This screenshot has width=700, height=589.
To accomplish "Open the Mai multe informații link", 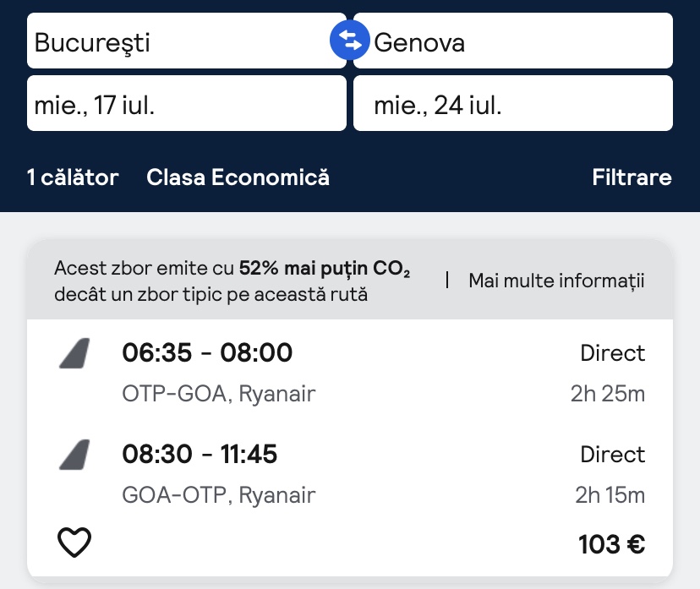I will 556,281.
